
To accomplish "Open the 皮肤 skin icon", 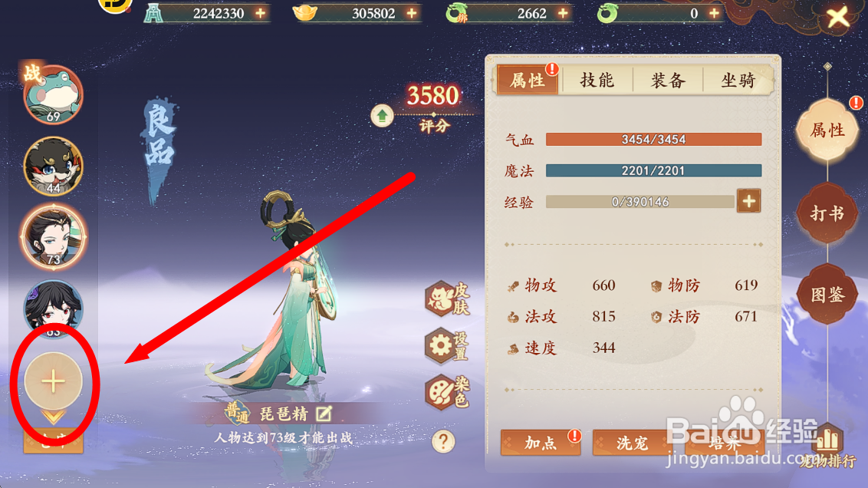I will (x=447, y=298).
